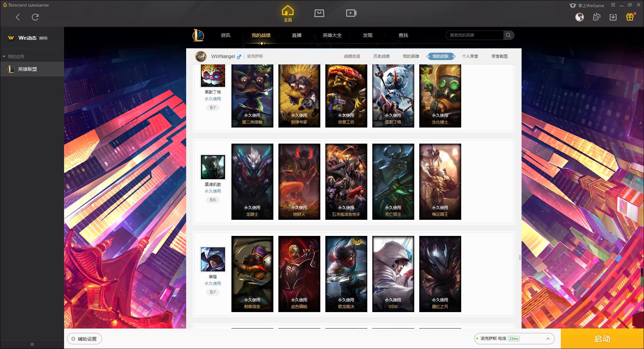
Task: Open the friends/activity icon beside avatar
Action: 596,17
